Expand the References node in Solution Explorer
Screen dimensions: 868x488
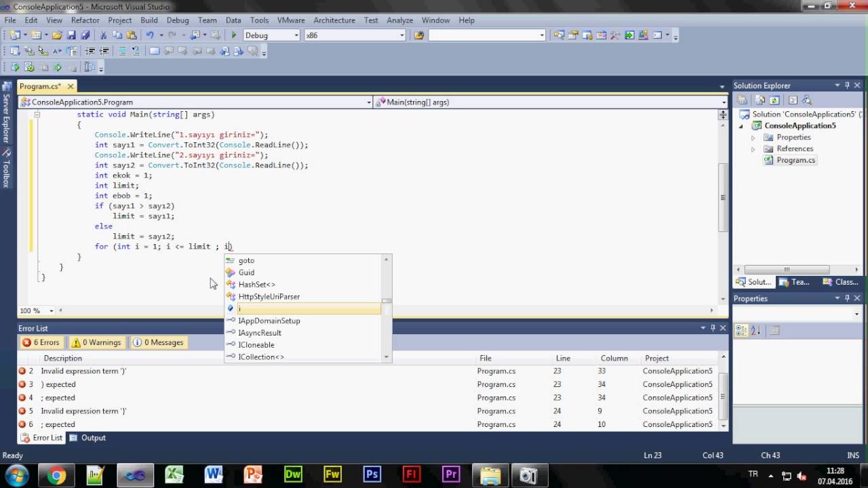click(x=753, y=149)
